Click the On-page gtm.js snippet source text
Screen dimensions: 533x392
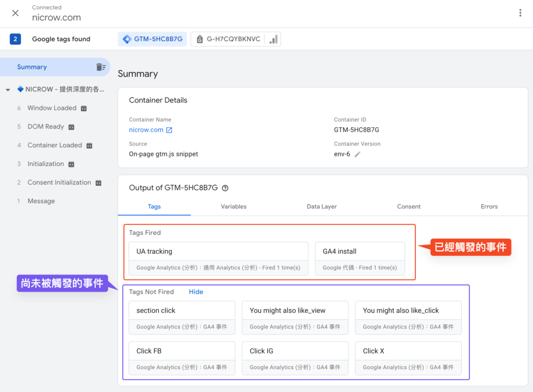(x=163, y=154)
